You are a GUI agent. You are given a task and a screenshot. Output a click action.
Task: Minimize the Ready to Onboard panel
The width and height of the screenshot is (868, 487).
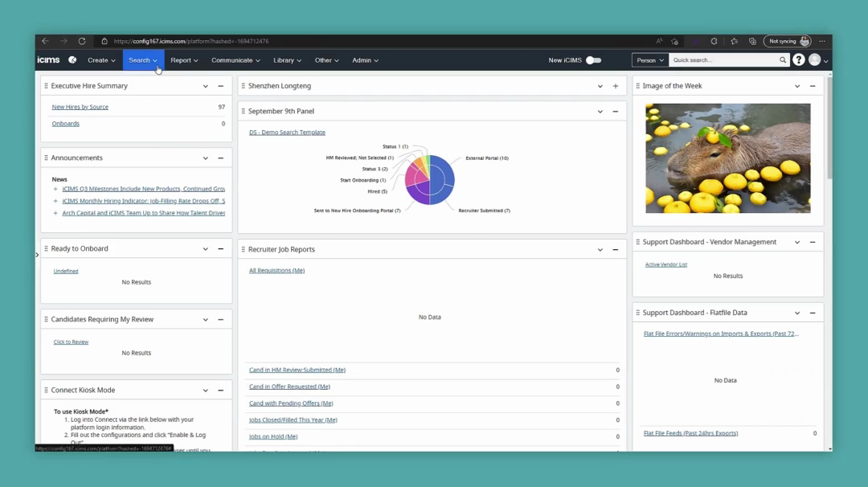point(221,248)
